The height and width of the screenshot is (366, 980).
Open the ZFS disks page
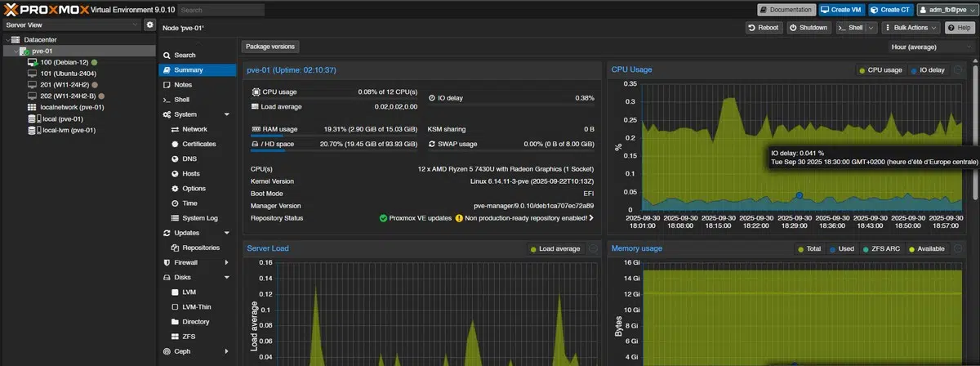189,336
